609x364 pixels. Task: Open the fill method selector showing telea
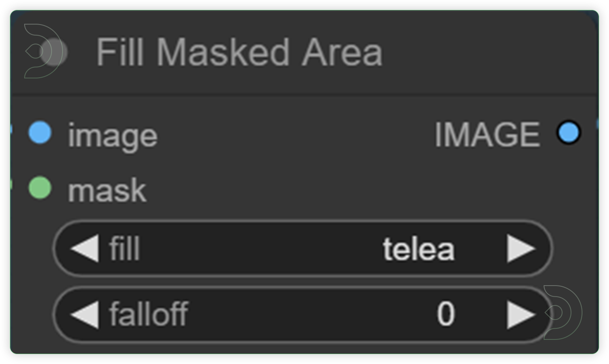[418, 249]
